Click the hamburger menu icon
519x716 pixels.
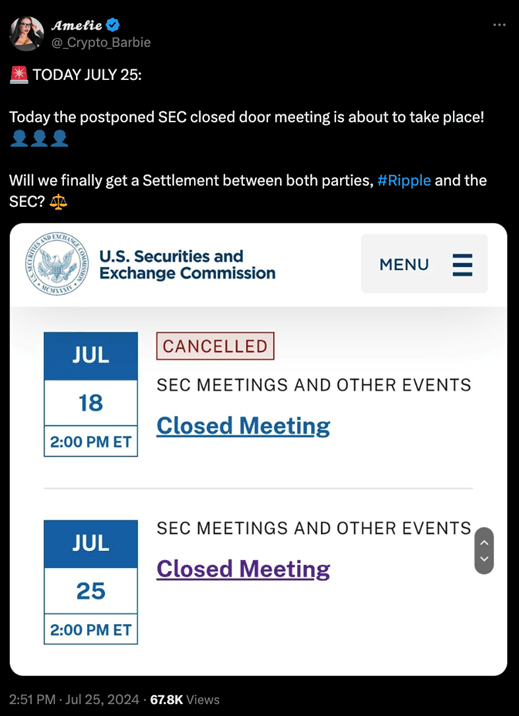462,265
